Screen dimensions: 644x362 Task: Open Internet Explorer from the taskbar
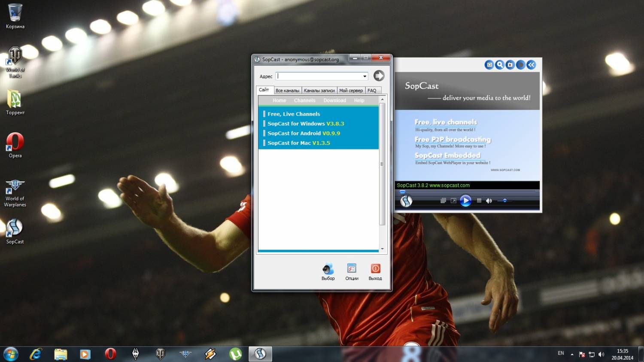[36, 354]
